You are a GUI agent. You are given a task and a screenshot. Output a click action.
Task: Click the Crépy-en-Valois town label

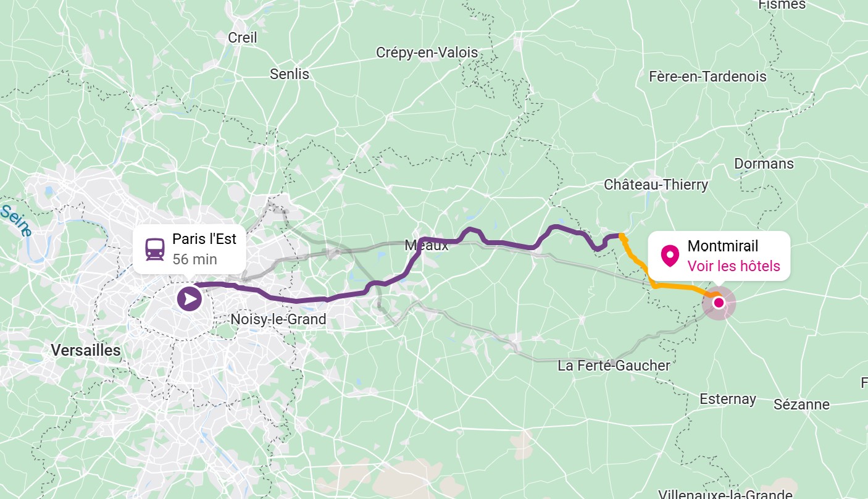(x=427, y=52)
